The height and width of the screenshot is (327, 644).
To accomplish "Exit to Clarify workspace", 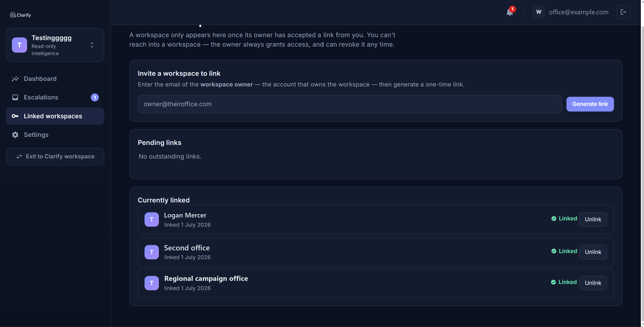I will pyautogui.click(x=55, y=156).
